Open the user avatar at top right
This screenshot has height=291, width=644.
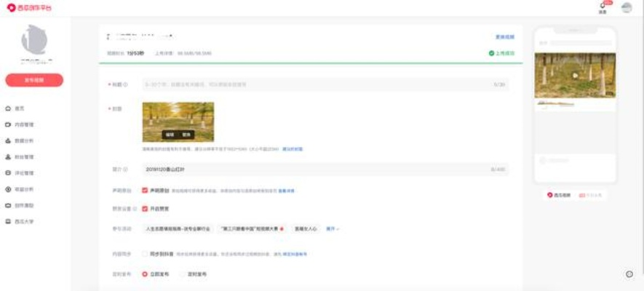click(x=627, y=8)
